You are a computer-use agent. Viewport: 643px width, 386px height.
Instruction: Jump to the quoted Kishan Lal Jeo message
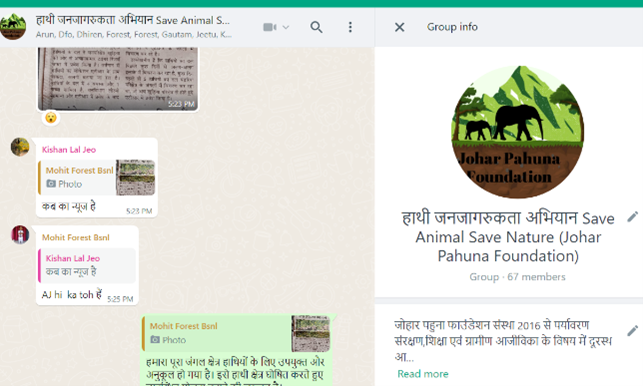click(x=87, y=265)
